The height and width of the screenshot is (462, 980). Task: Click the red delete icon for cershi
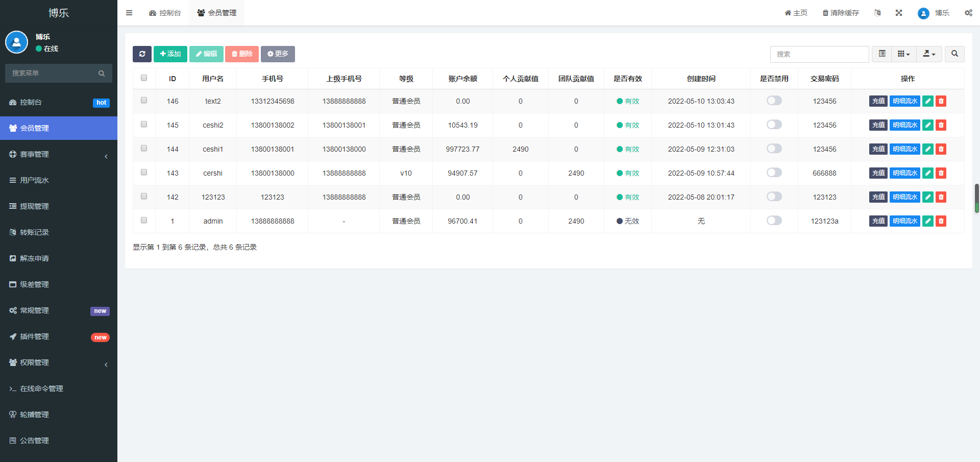pyautogui.click(x=941, y=173)
